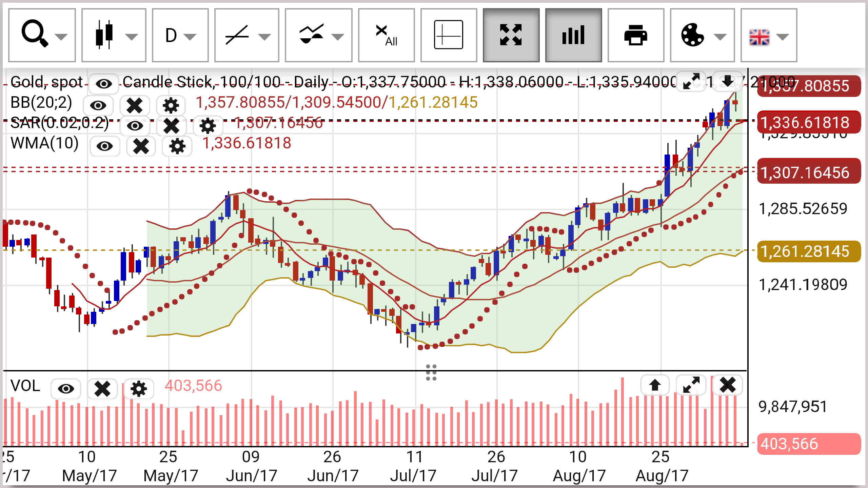Screen dimensions: 868x488
Task: Open the trend line drawing tools
Action: pos(246,35)
